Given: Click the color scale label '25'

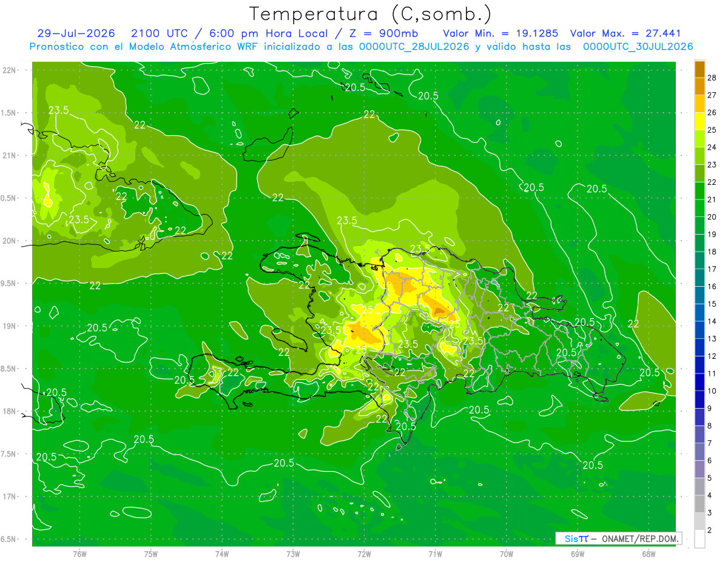Looking at the screenshot, I should tap(712, 130).
